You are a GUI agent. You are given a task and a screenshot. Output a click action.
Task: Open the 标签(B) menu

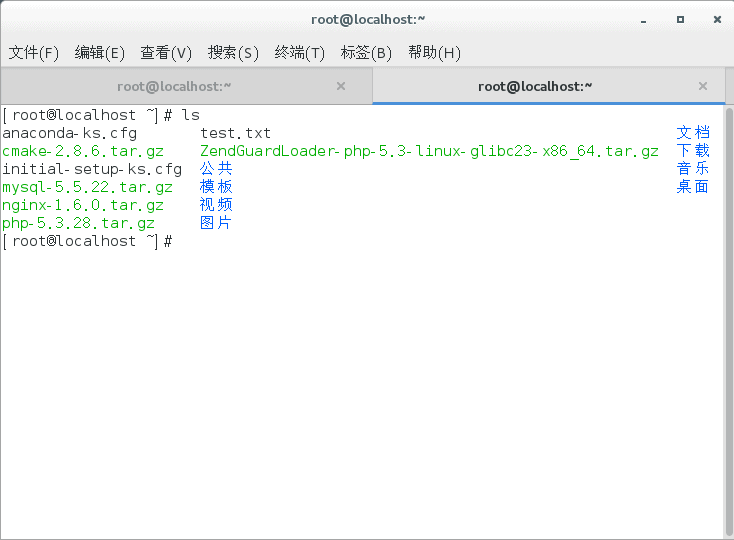[x=366, y=52]
